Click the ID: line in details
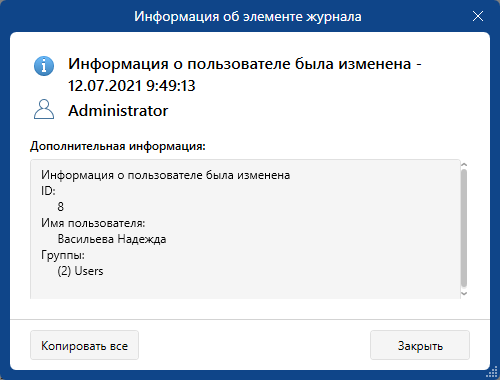The image size is (500, 380). click(x=48, y=191)
